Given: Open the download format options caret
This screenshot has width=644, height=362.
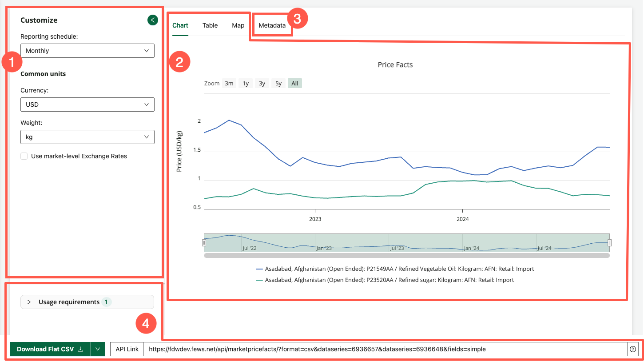Looking at the screenshot, I should click(98, 349).
